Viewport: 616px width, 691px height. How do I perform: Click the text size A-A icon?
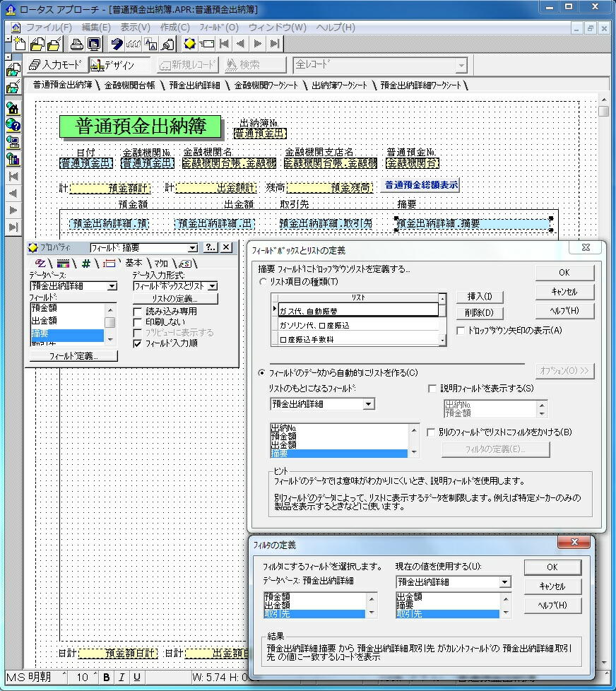tap(150, 44)
